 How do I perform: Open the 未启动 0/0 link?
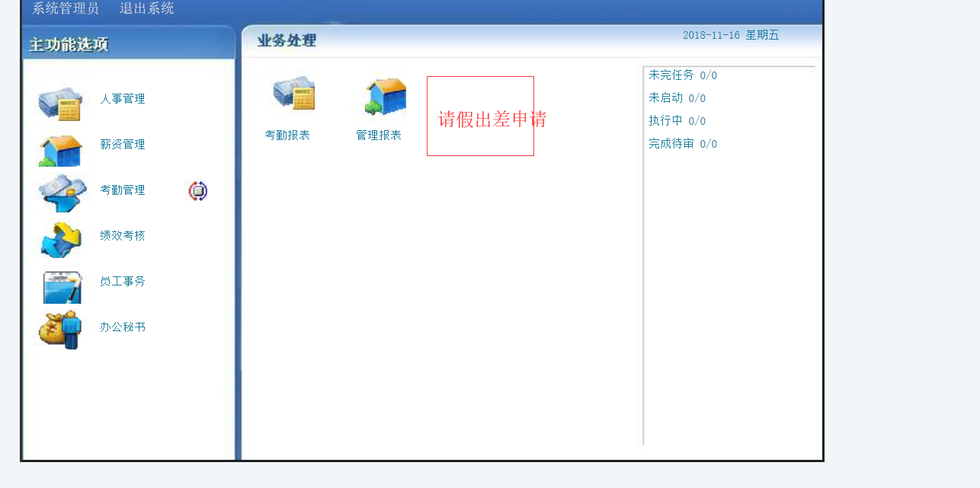pos(677,98)
